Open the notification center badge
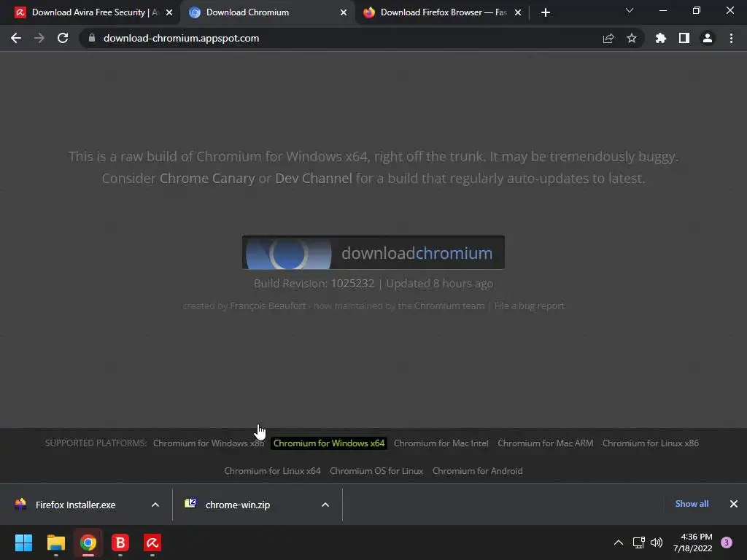The width and height of the screenshot is (747, 560). [727, 542]
